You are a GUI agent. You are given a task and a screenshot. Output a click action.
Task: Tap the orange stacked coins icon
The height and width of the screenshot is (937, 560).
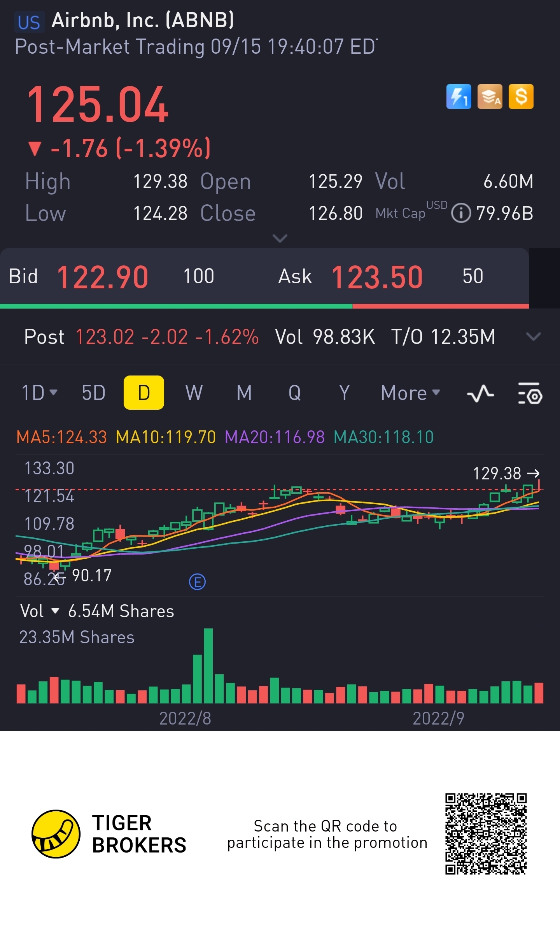pos(490,97)
